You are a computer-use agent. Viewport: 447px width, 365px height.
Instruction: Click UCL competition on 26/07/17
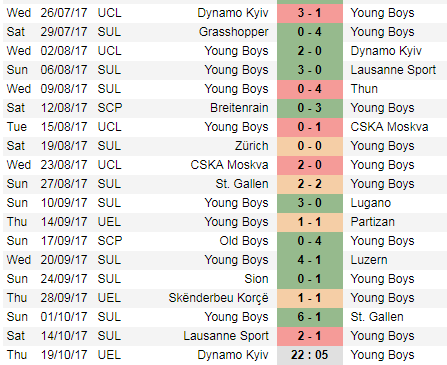click(109, 13)
